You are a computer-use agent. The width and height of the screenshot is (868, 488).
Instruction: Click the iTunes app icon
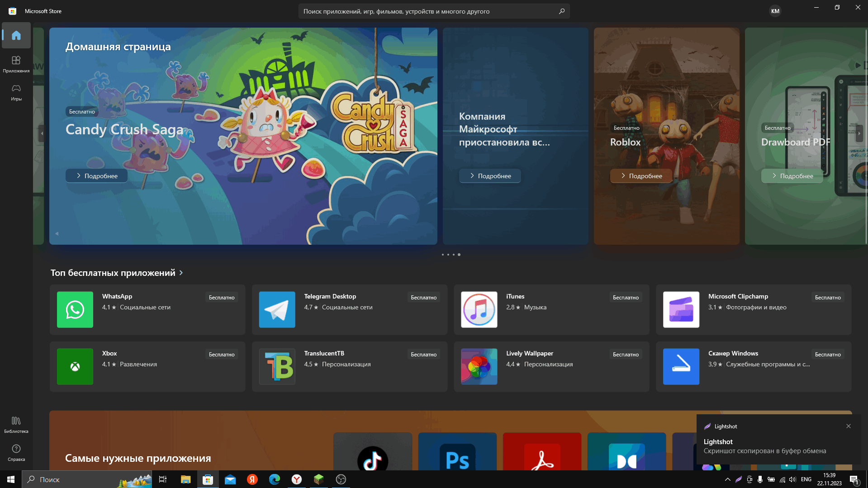[479, 310]
